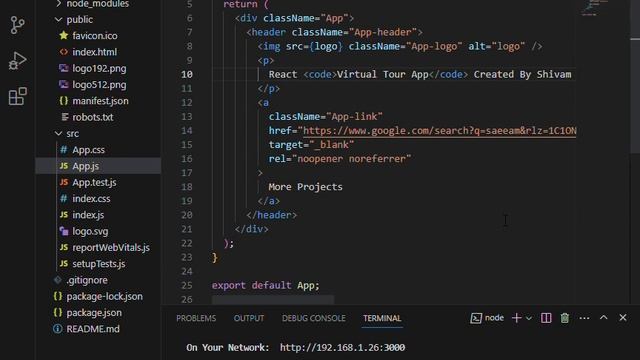Create a new terminal with plus icon
640x360 pixels.
tap(516, 318)
